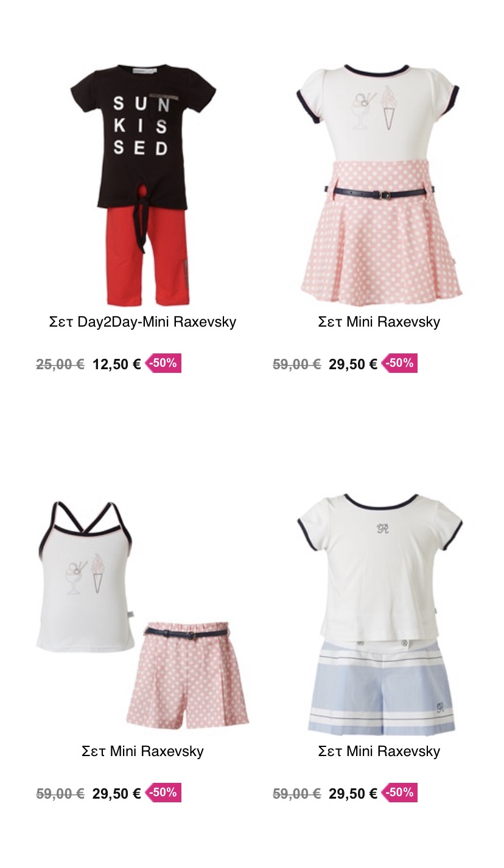Click the product title under the polka dot shorts set

point(142,751)
